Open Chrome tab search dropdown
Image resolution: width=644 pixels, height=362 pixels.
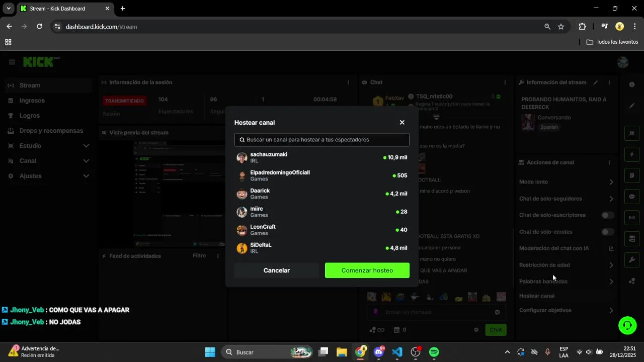(x=9, y=9)
